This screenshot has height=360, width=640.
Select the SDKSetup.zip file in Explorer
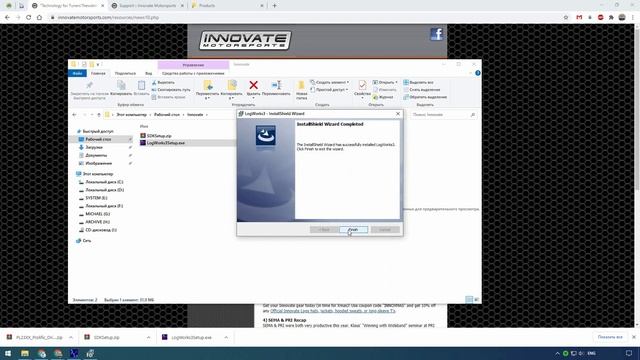[x=159, y=136]
